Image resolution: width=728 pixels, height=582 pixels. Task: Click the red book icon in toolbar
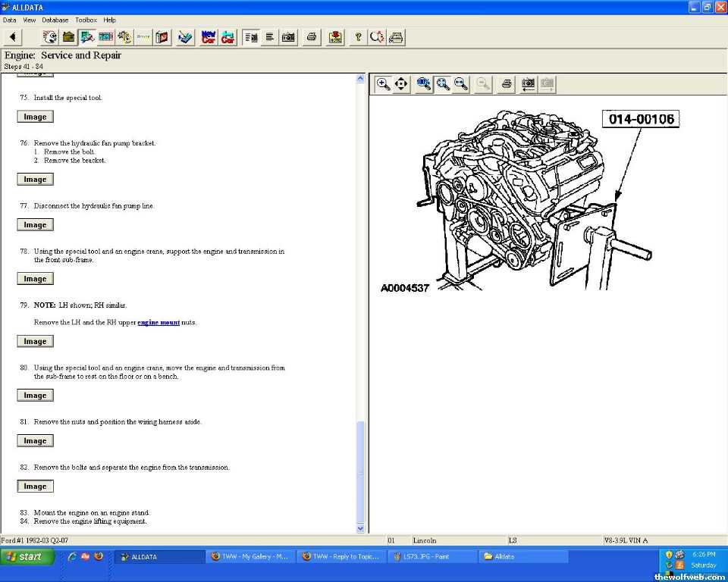click(x=162, y=36)
